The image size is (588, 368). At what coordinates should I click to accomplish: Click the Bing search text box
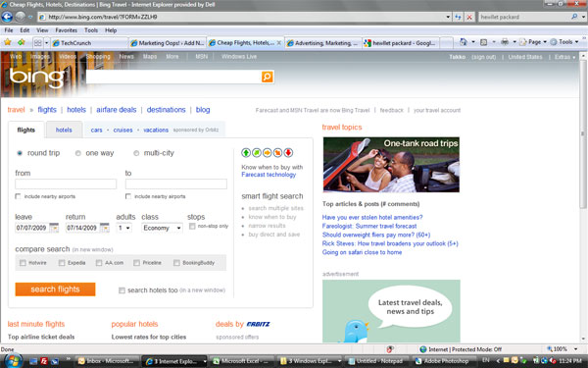173,77
